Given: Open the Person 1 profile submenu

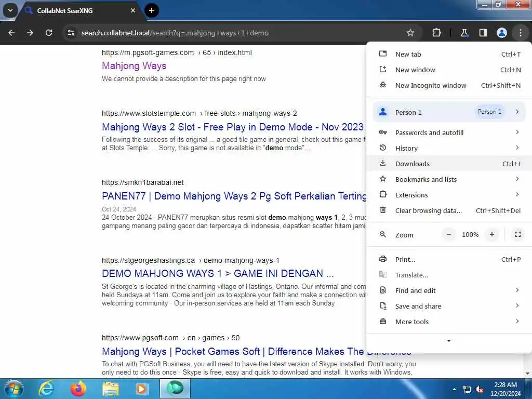Looking at the screenshot, I should [x=449, y=112].
